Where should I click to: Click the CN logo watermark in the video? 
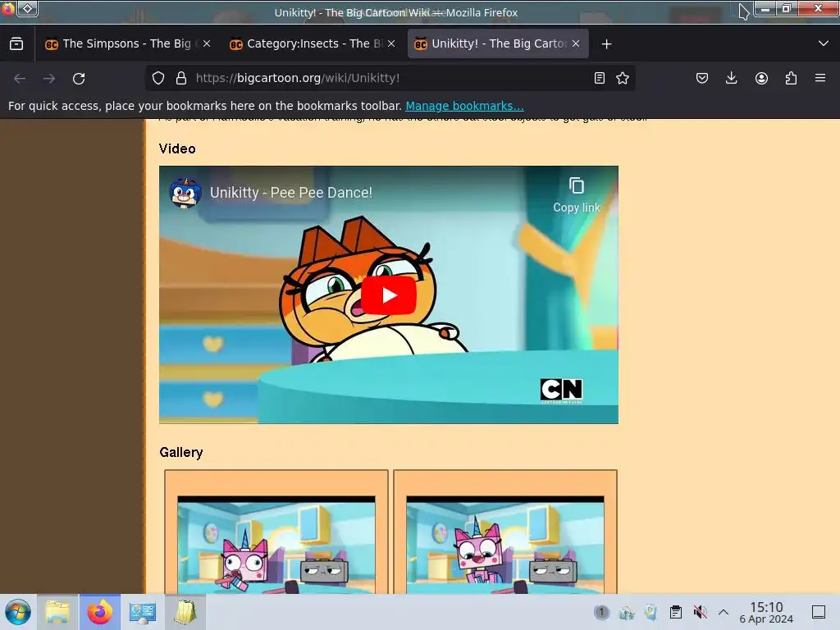click(561, 390)
